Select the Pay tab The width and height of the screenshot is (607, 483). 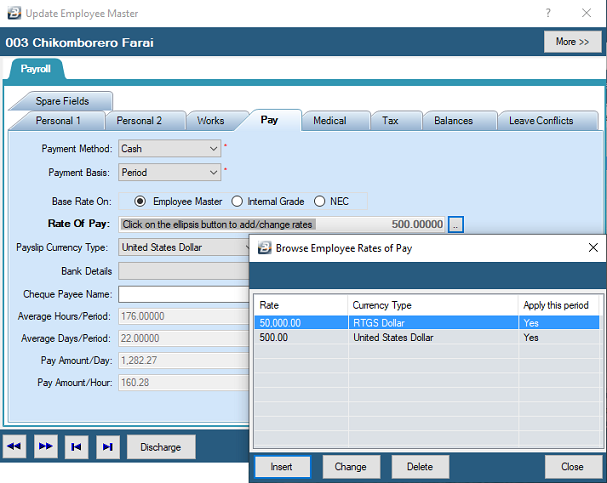269,120
